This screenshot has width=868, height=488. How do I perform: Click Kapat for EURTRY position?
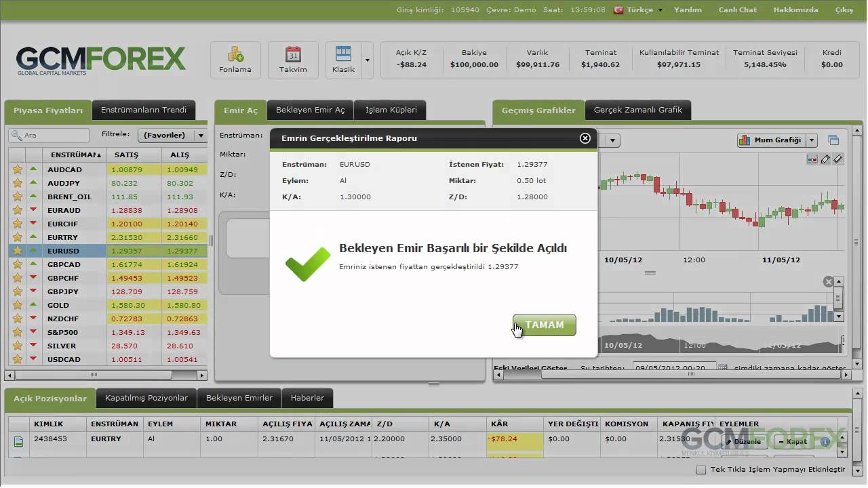[x=793, y=442]
